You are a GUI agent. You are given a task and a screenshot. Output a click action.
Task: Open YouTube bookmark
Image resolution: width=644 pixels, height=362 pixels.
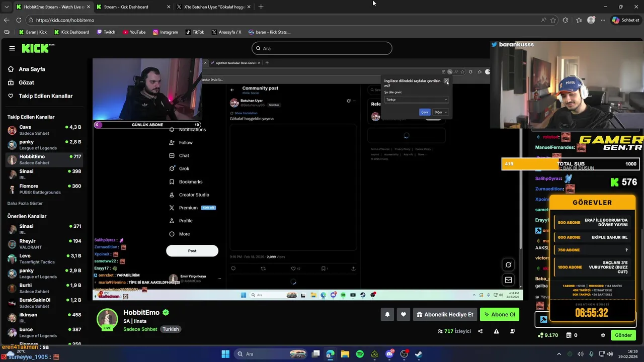[x=134, y=32]
